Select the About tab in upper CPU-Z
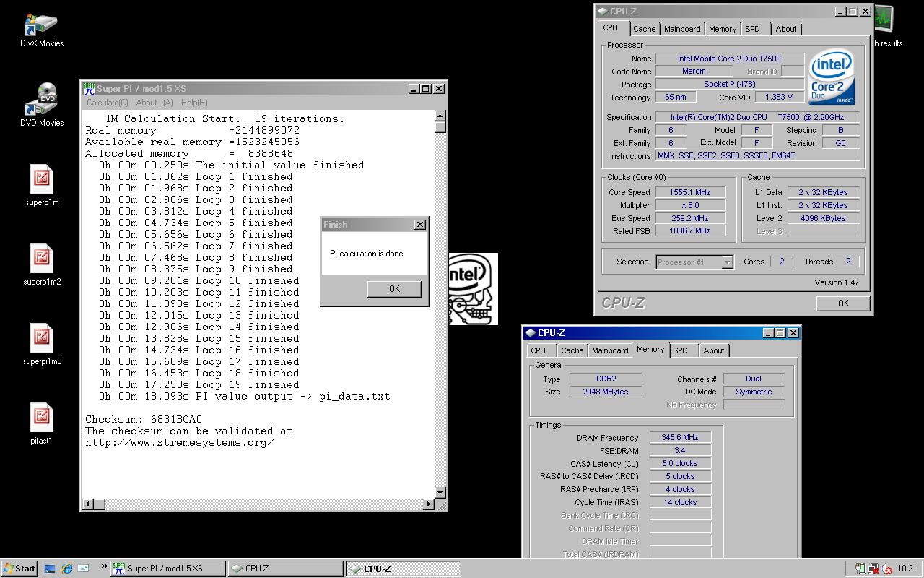 [786, 29]
